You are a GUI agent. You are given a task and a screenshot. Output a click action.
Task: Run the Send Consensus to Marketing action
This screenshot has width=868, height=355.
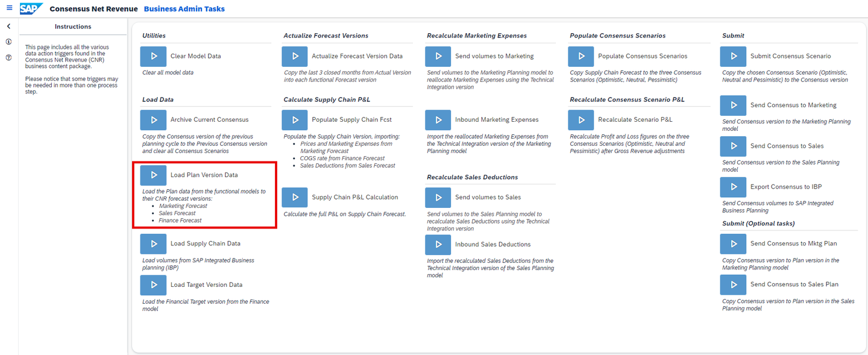coord(734,105)
